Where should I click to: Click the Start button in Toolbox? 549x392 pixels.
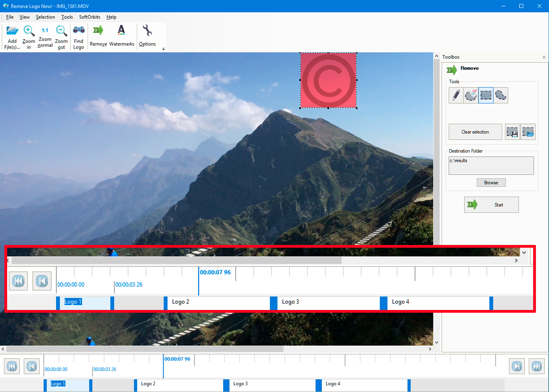[x=492, y=205]
